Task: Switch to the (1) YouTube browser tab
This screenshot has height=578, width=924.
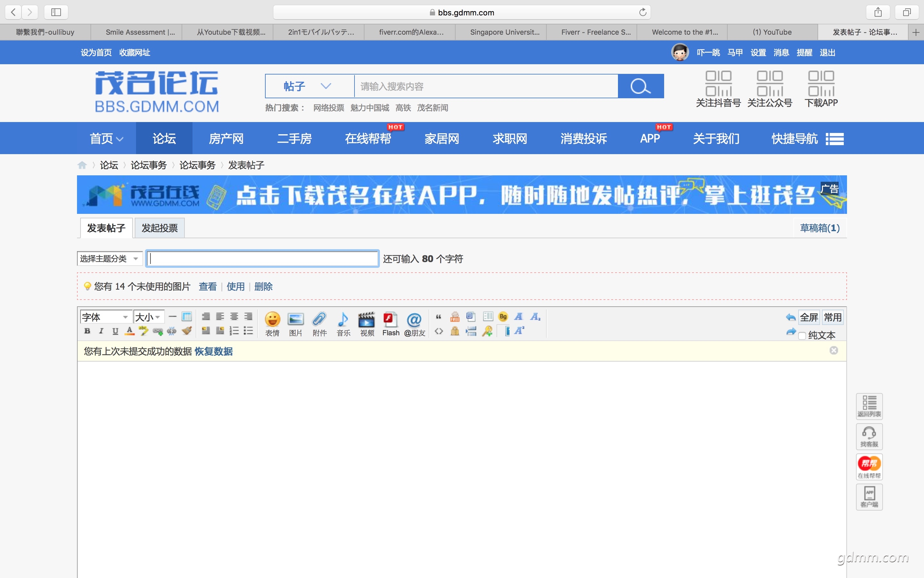Action: pos(773,32)
